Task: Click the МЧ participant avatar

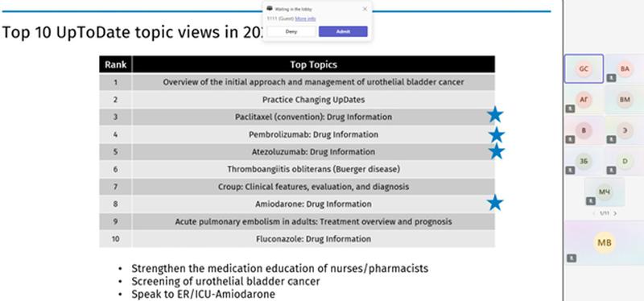Action: [605, 192]
